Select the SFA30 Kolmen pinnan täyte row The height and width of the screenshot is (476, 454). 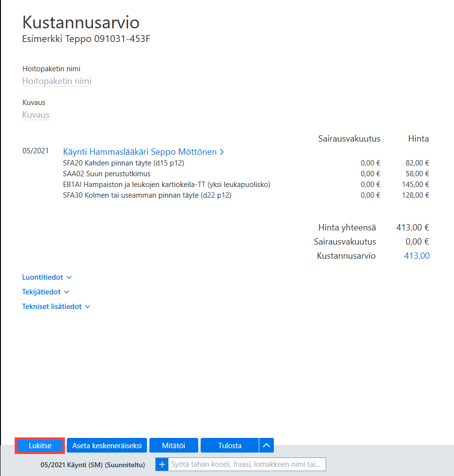pyautogui.click(x=246, y=195)
